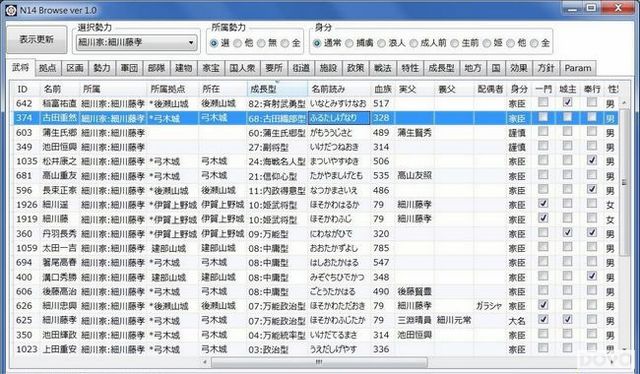Toggle 一門 checkbox in ID 1926 row
This screenshot has width=640, height=374.
tap(543, 204)
